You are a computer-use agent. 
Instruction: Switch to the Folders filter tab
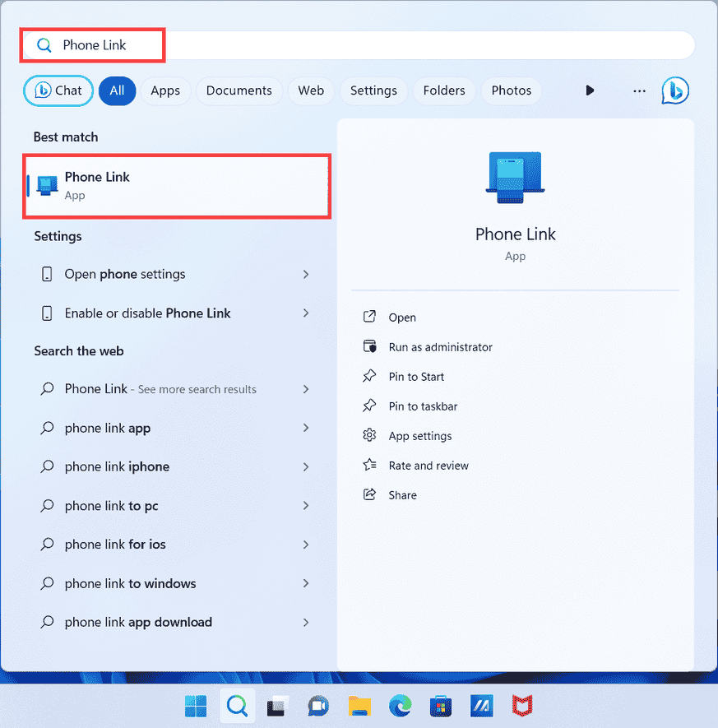tap(444, 90)
